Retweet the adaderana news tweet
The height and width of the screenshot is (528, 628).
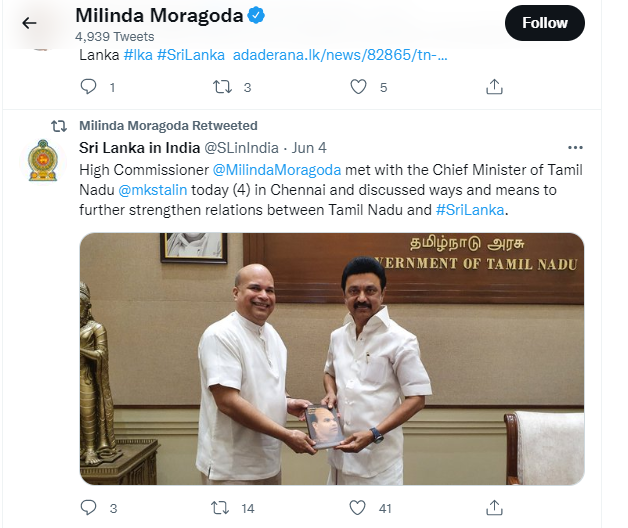(222, 87)
